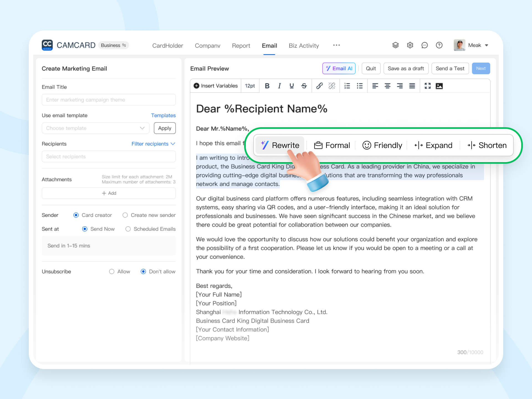Focus the Email Title input field
Screen dimensions: 532x399
[109, 100]
